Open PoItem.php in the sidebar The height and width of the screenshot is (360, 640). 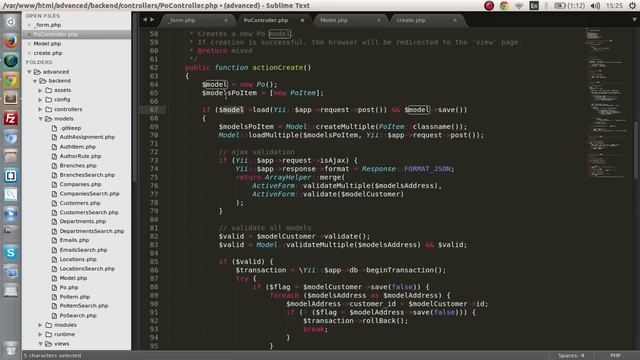point(75,297)
